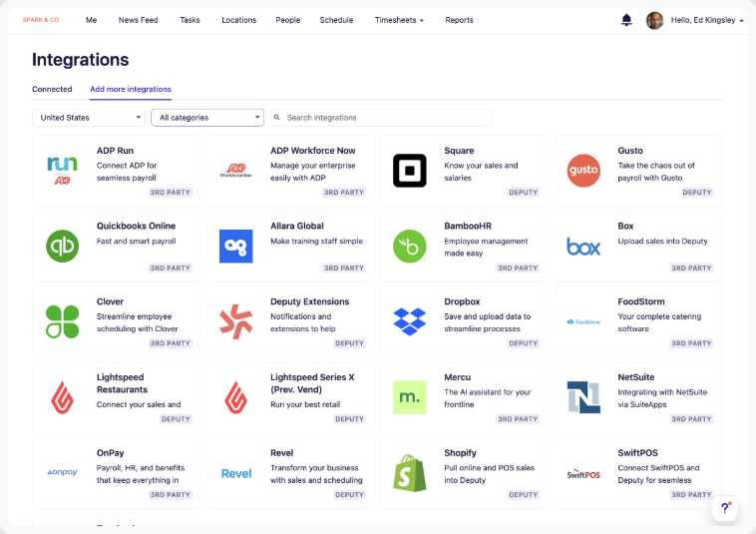Go to the Schedule page
This screenshot has width=756, height=534.
336,20
